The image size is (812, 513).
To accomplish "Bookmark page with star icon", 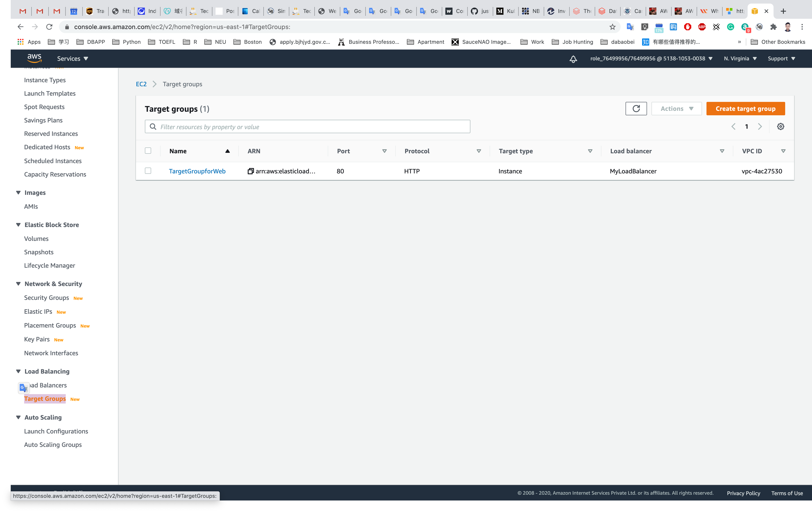I will pyautogui.click(x=612, y=27).
